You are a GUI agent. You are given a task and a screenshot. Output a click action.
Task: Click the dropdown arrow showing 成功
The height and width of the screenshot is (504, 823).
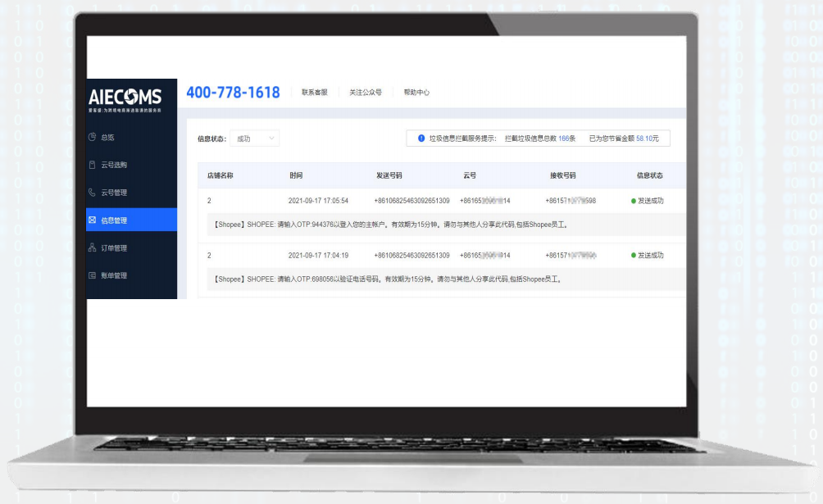(x=271, y=138)
